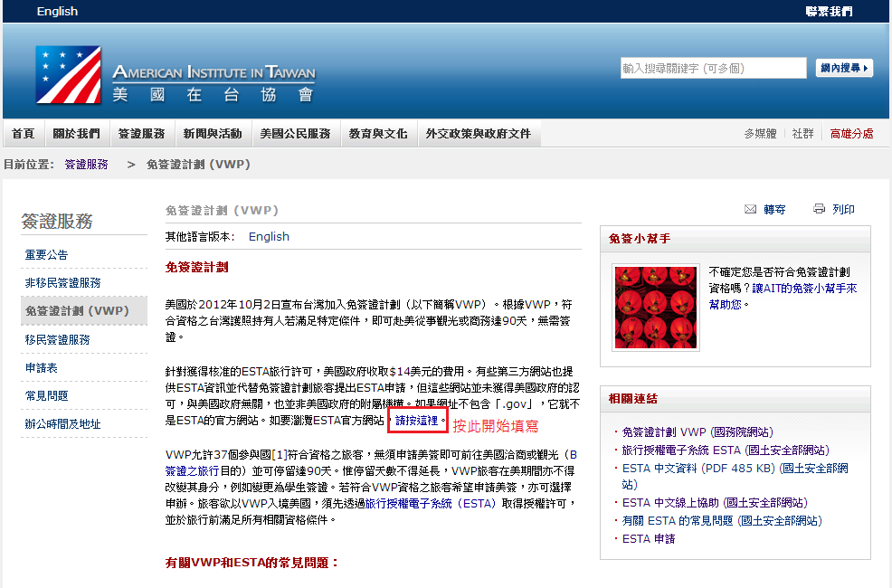Select 辦公時間及地址 in the sidebar
The image size is (892, 588).
click(x=62, y=423)
